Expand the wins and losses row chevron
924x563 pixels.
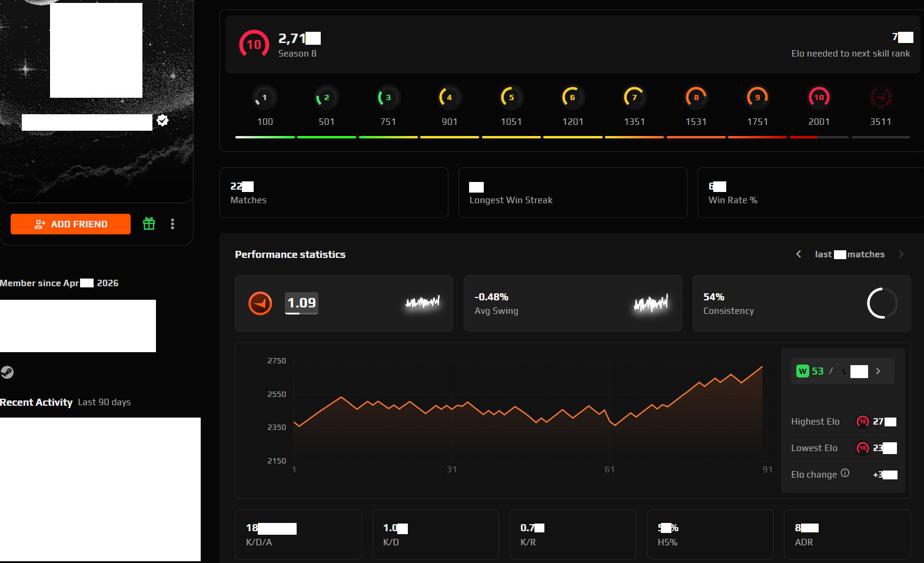pos(878,371)
